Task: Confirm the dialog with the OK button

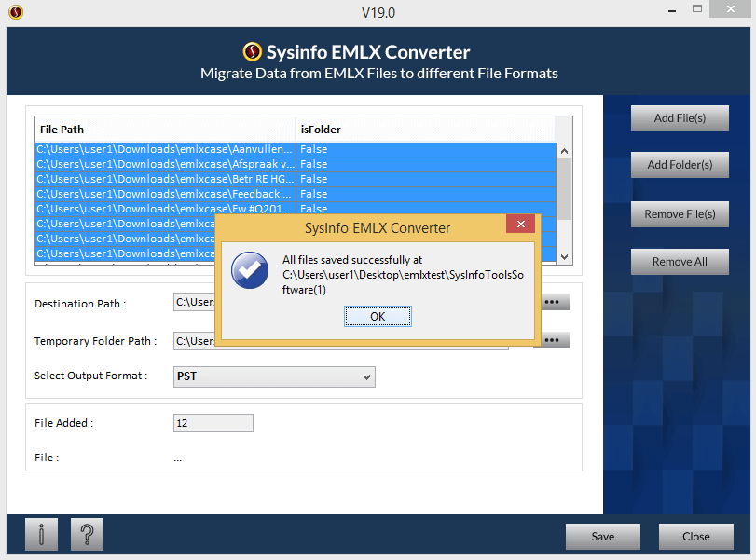Action: click(378, 316)
